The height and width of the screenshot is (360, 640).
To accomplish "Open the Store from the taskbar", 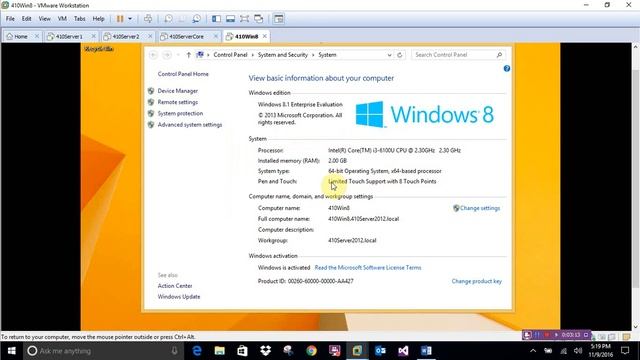I will [242, 351].
